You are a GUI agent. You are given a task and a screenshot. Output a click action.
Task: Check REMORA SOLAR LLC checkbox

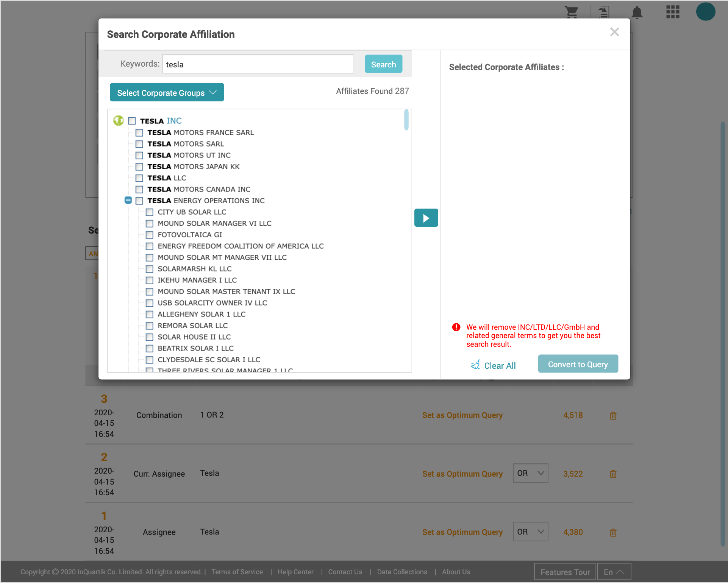coord(150,326)
